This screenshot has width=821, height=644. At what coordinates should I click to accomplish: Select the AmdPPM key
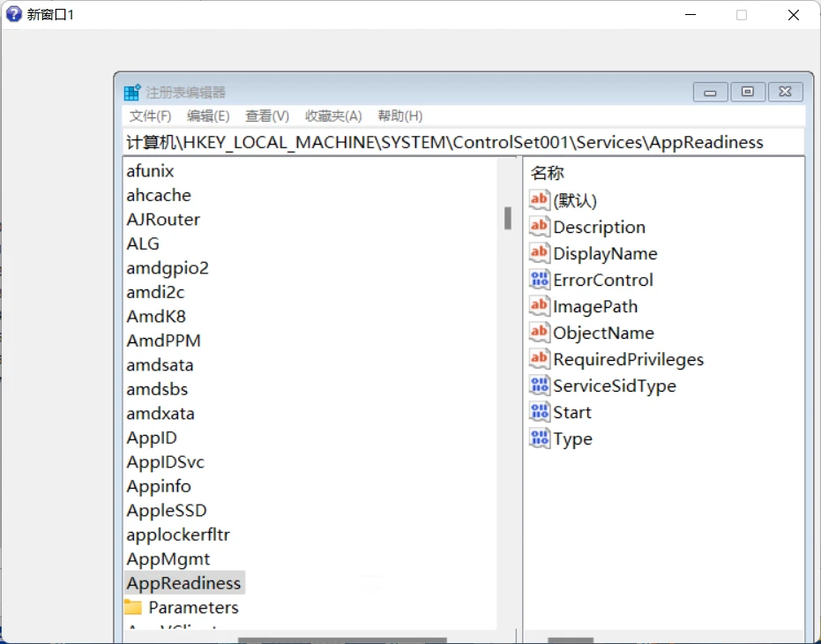[163, 341]
